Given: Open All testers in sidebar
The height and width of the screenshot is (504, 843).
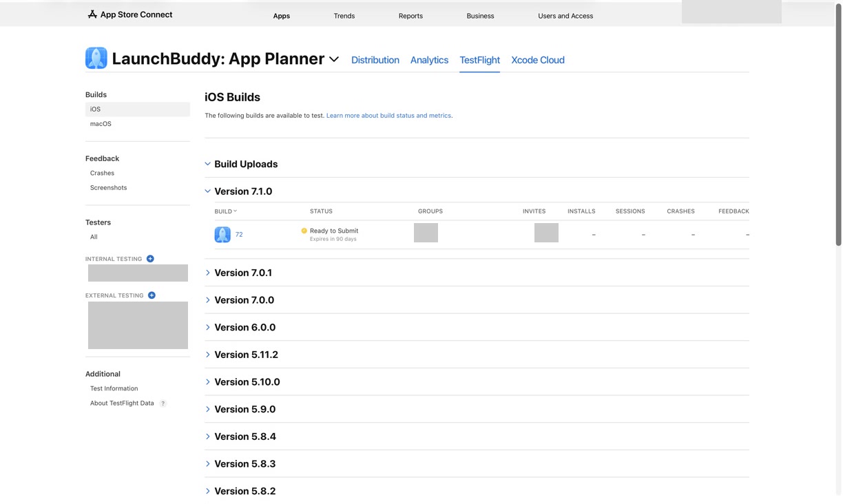Looking at the screenshot, I should (94, 237).
